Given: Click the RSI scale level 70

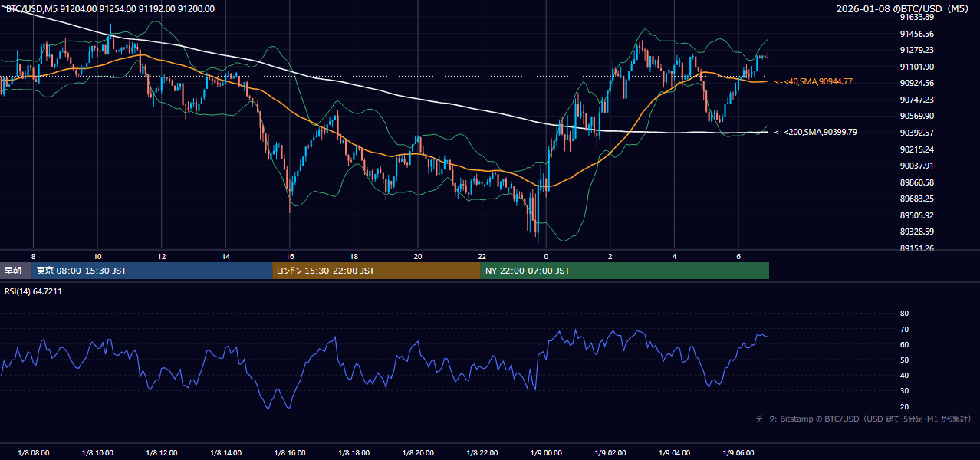Looking at the screenshot, I should (904, 329).
